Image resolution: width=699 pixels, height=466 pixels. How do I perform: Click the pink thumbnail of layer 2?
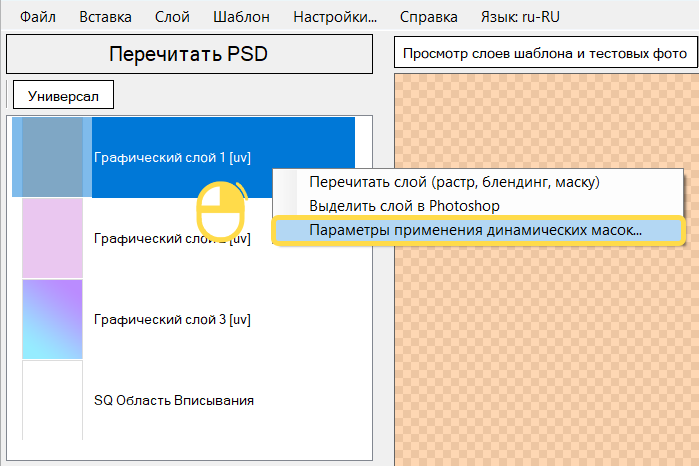[x=52, y=238]
